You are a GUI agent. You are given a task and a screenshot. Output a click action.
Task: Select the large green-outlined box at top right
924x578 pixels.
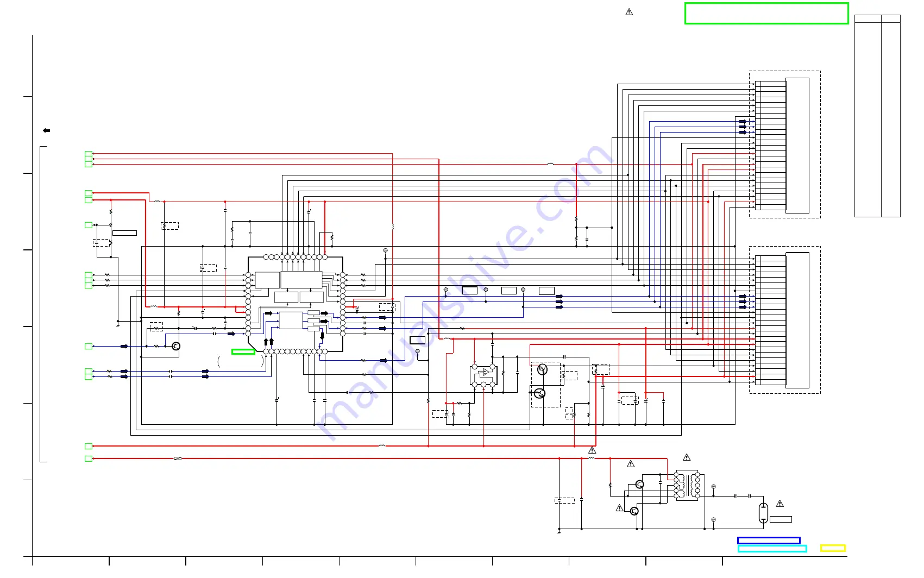[766, 14]
